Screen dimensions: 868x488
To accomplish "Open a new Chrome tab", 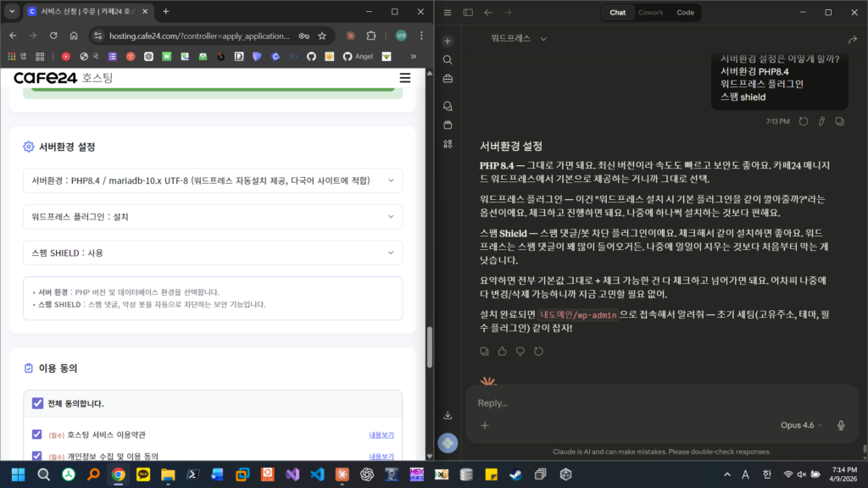I will 165,11.
